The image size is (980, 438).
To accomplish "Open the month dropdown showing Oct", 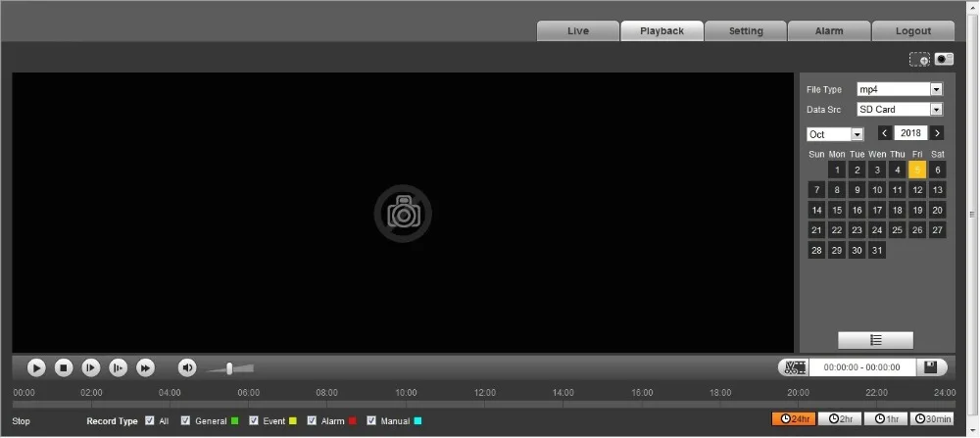I will [x=835, y=134].
